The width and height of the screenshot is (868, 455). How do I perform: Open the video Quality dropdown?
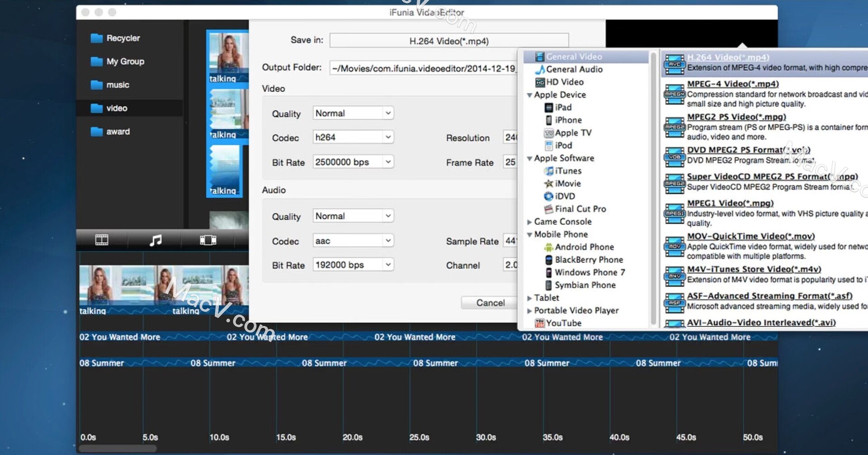coord(353,113)
